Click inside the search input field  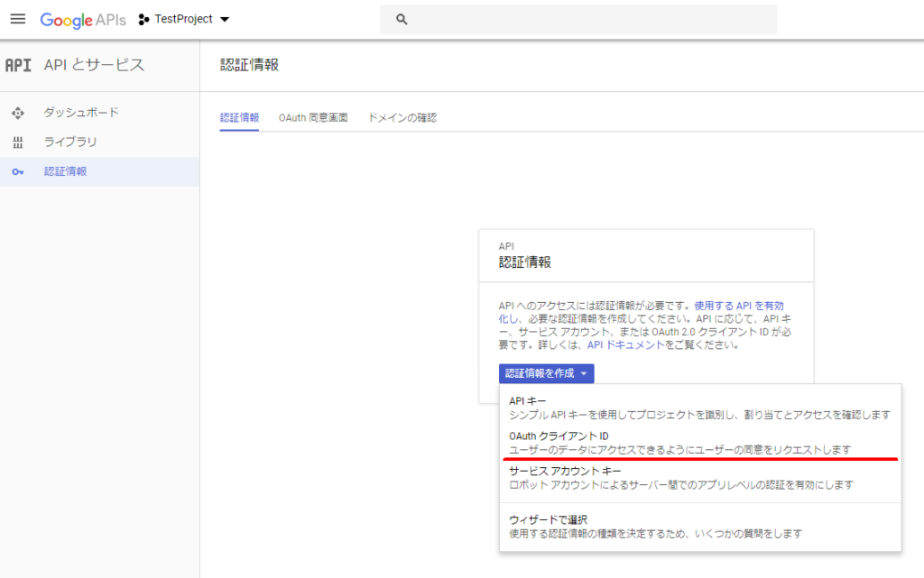point(577,19)
